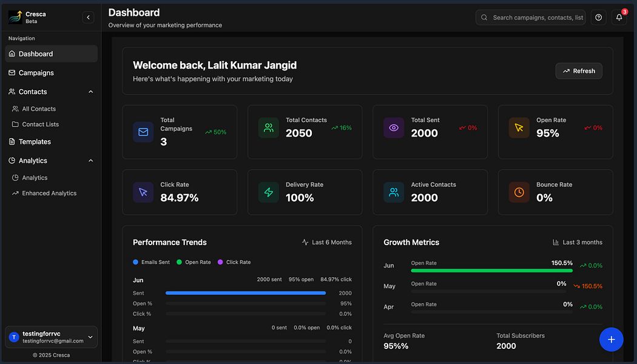Click the Total Sent eye icon
637x364 pixels.
pos(394,128)
